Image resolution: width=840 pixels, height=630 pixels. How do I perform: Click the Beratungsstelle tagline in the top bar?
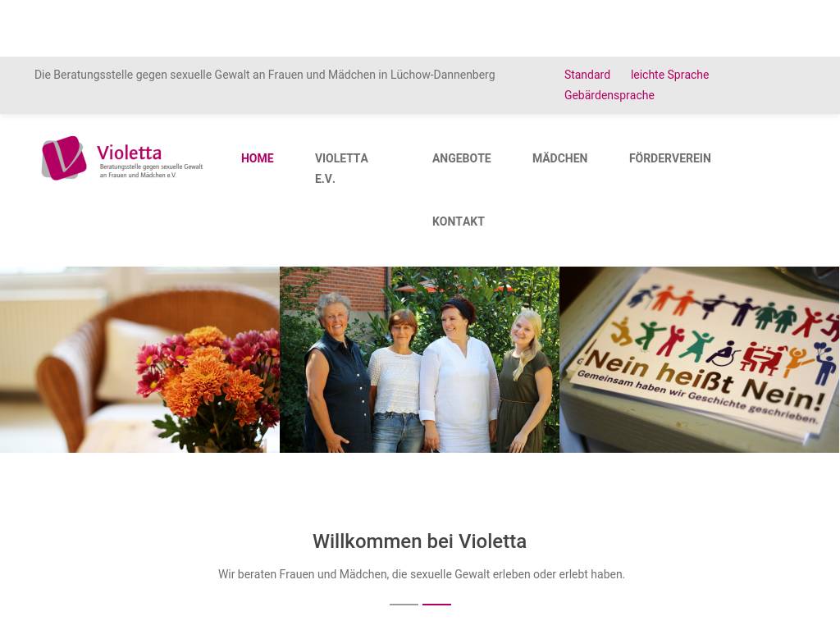coord(265,75)
